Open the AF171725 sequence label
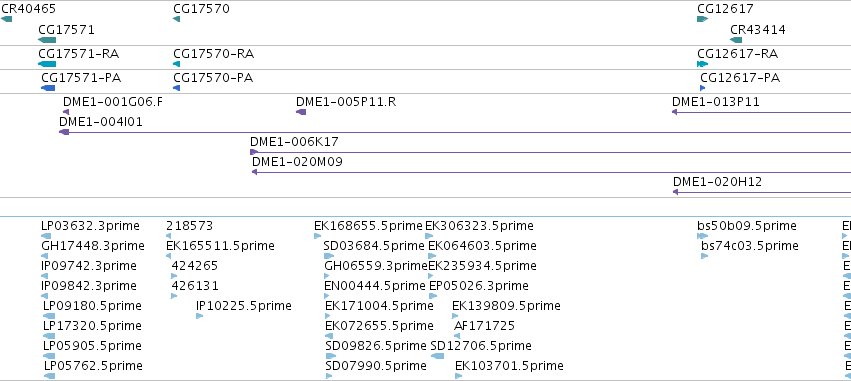851x381 pixels. 484,326
